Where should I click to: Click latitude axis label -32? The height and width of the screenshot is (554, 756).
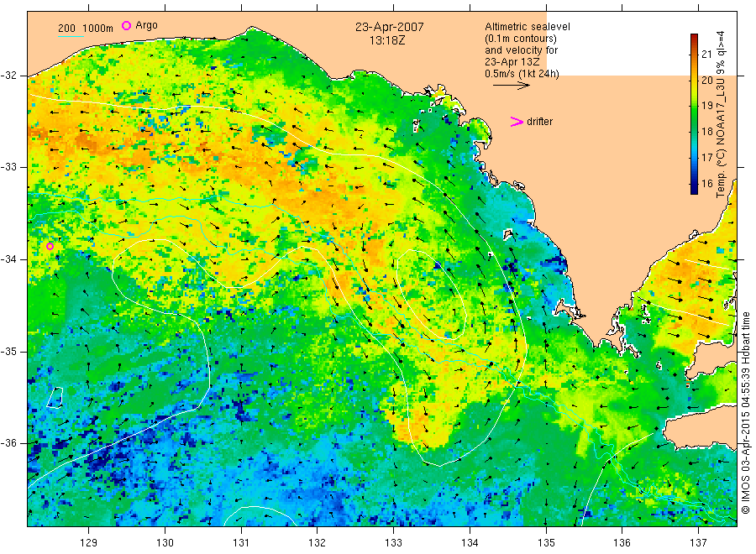click(8, 76)
